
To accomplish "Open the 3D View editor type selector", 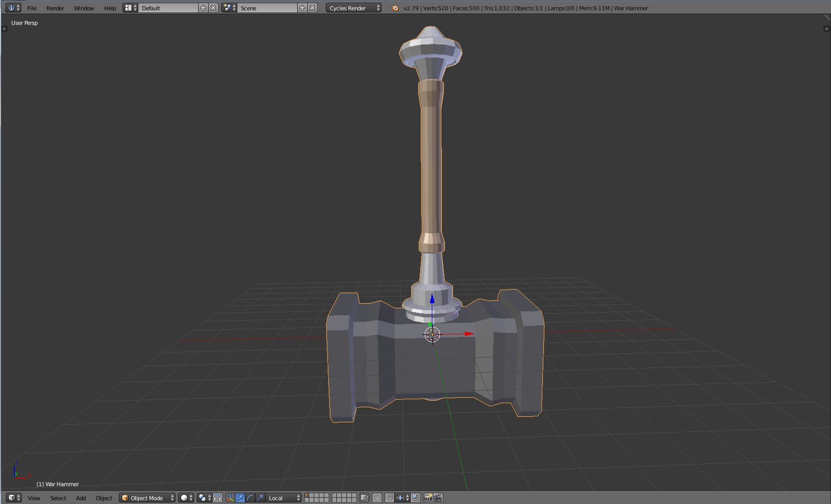I will (14, 498).
